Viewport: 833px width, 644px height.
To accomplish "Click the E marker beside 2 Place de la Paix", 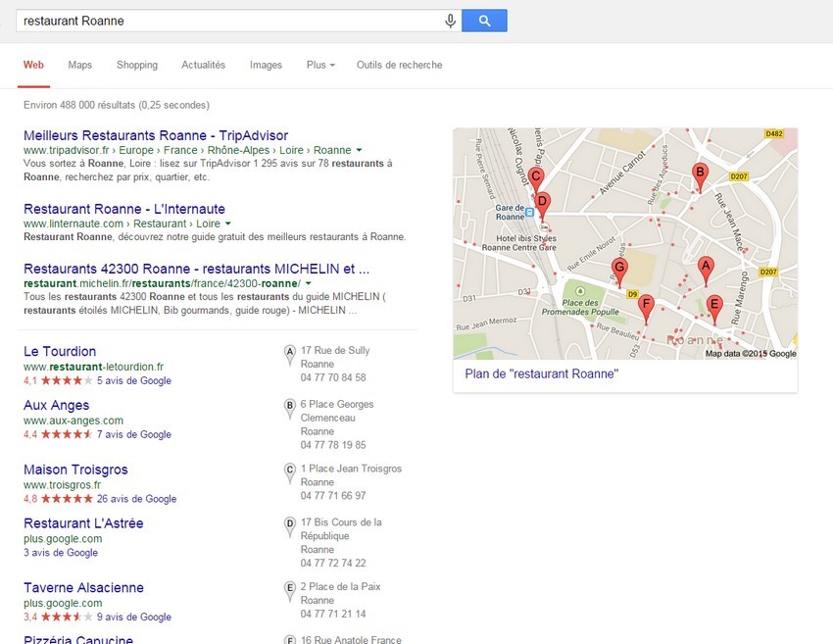I will click(x=289, y=591).
